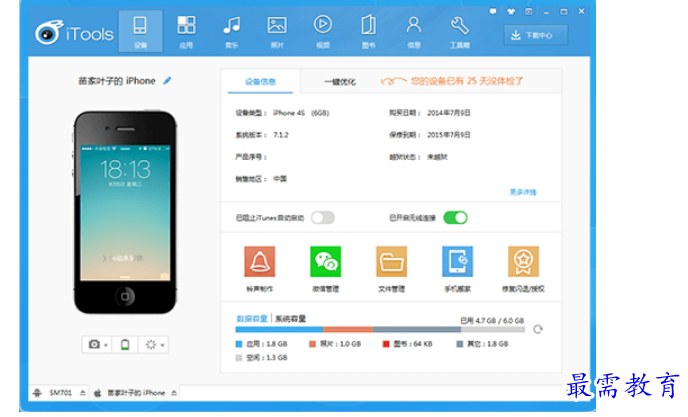Image resolution: width=688 pixels, height=417 pixels.
Task: Toggle the block iTunes auto-start switch
Action: (x=323, y=218)
